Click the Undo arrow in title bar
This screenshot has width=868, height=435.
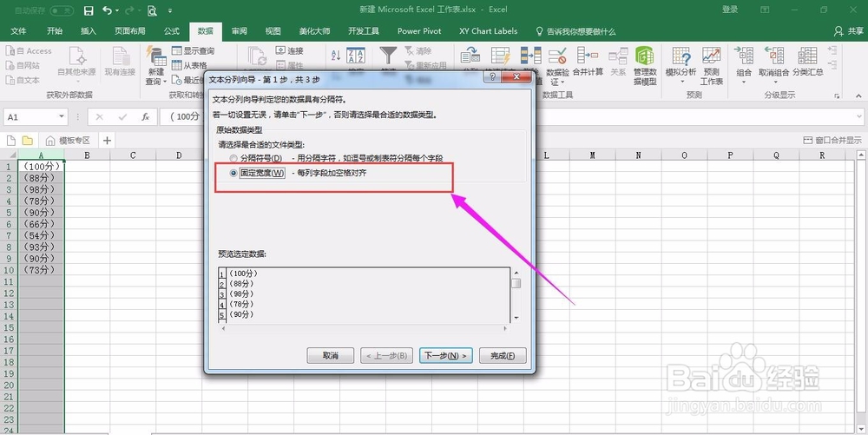coord(107,10)
